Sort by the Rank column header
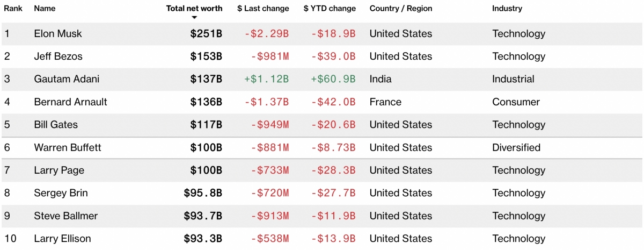The width and height of the screenshot is (644, 250). click(13, 9)
